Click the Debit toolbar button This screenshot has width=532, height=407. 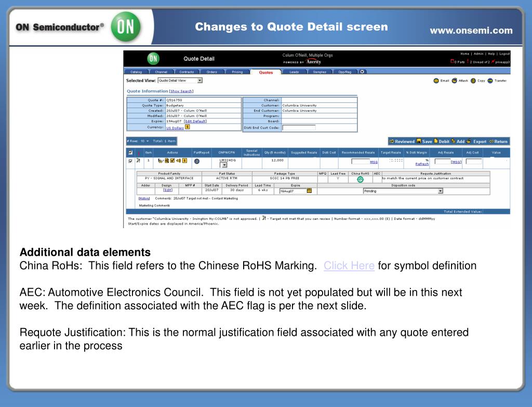click(442, 141)
